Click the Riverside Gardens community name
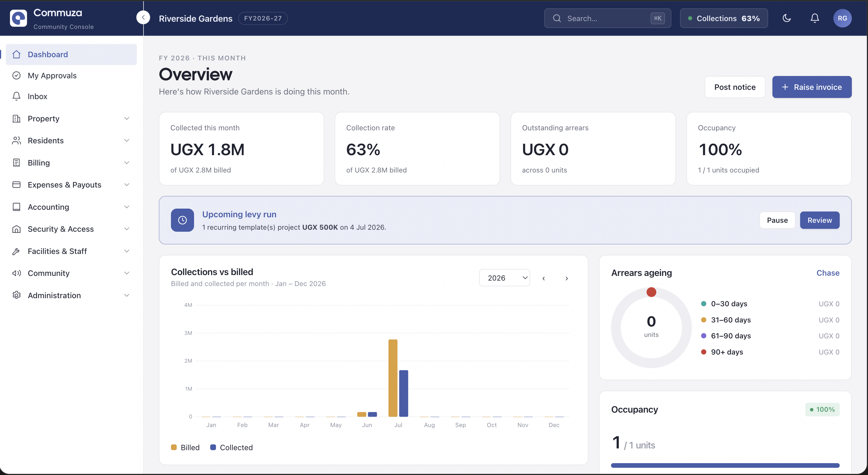The width and height of the screenshot is (868, 475). click(x=195, y=18)
